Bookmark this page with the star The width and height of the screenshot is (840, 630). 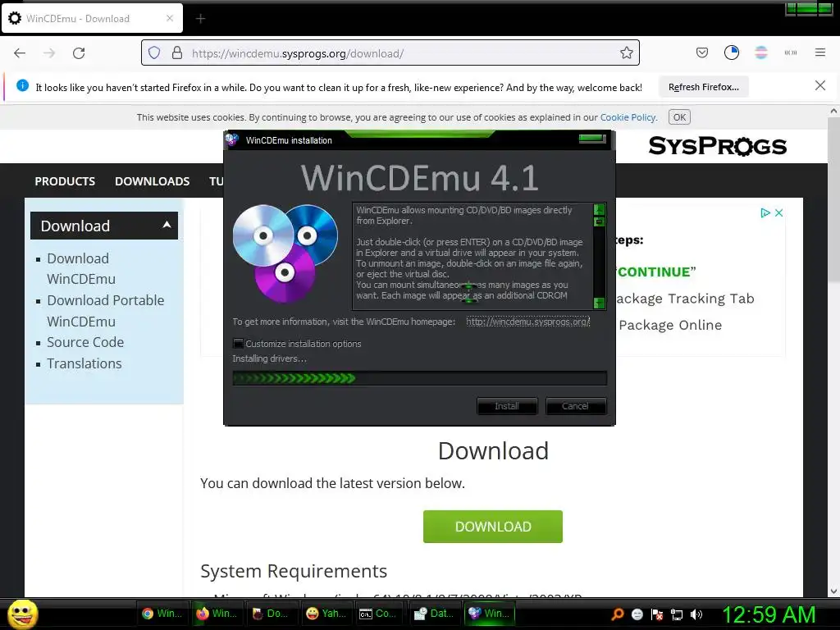[626, 53]
